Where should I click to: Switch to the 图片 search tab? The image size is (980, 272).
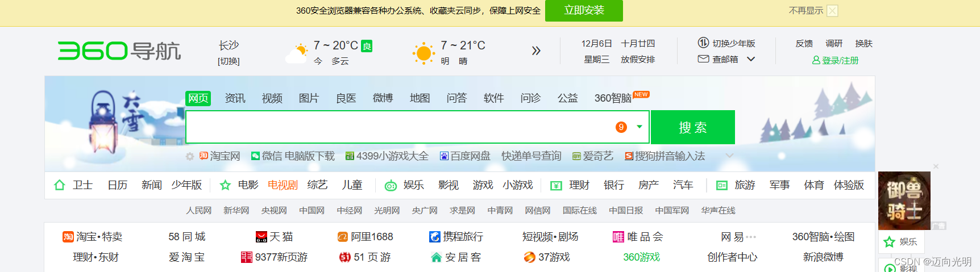pyautogui.click(x=309, y=98)
